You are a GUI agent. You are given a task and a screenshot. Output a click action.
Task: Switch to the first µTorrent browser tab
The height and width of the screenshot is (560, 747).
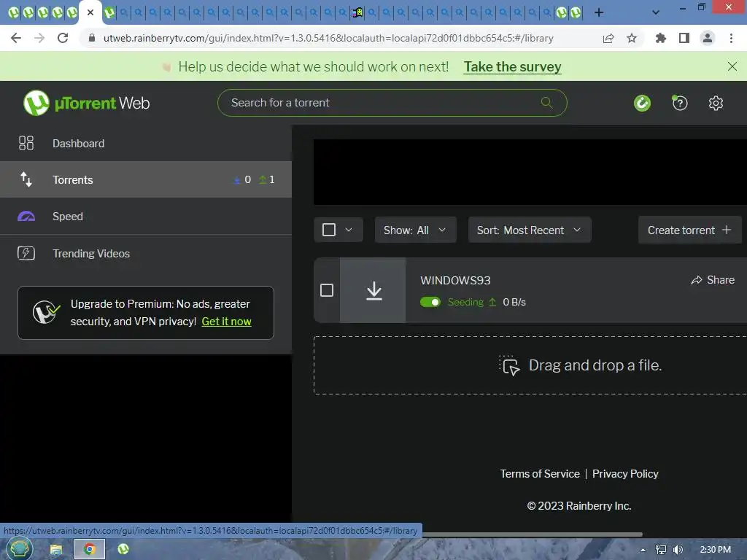pos(13,12)
